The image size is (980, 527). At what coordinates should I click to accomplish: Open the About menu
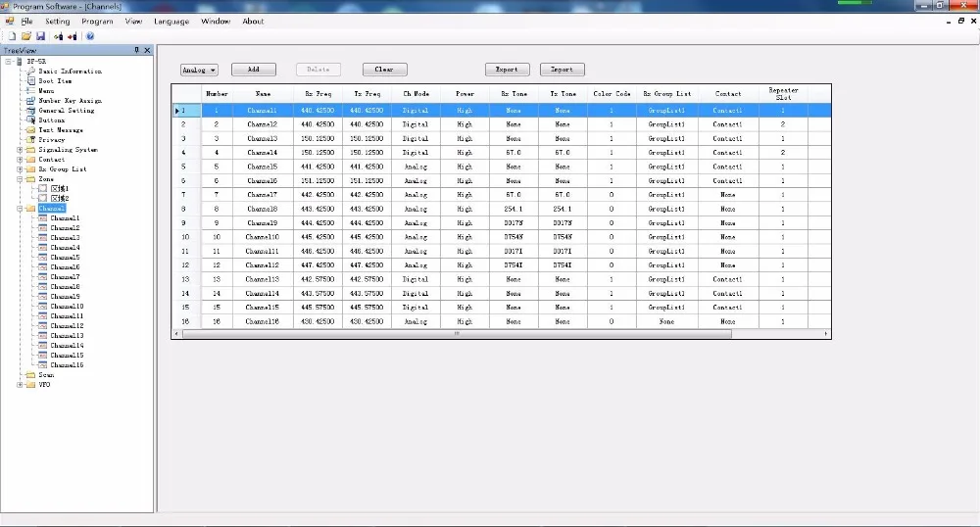click(253, 22)
